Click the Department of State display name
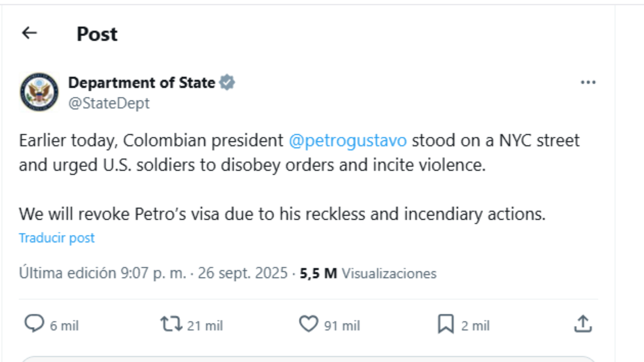This screenshot has height=362, width=644. [x=142, y=82]
